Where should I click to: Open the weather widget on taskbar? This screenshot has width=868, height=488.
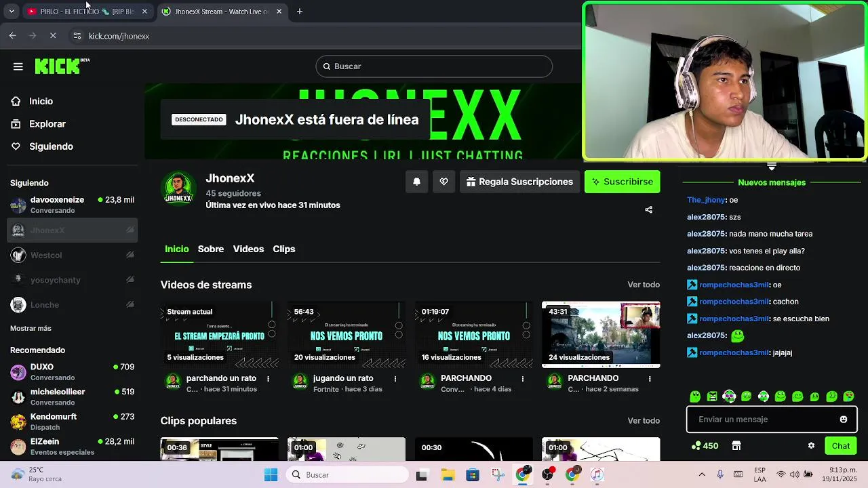[37, 474]
